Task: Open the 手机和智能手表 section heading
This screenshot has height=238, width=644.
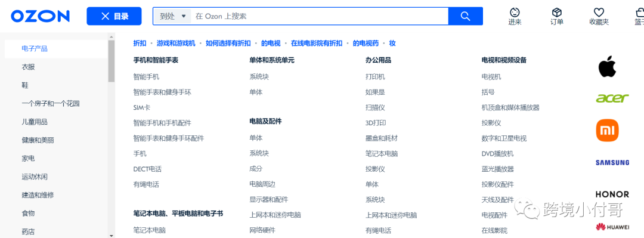Action: point(156,60)
